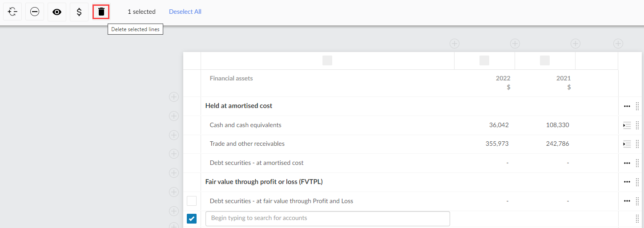Add column using plus above 2022 column
The height and width of the screenshot is (228, 644).
point(515,44)
